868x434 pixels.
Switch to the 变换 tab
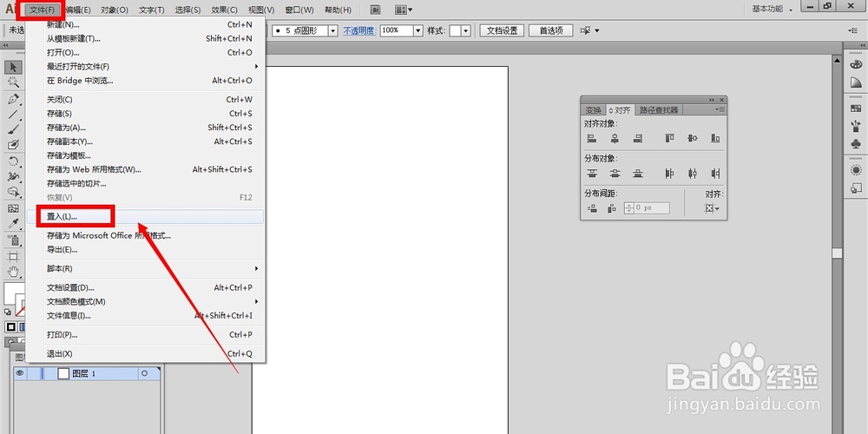593,110
